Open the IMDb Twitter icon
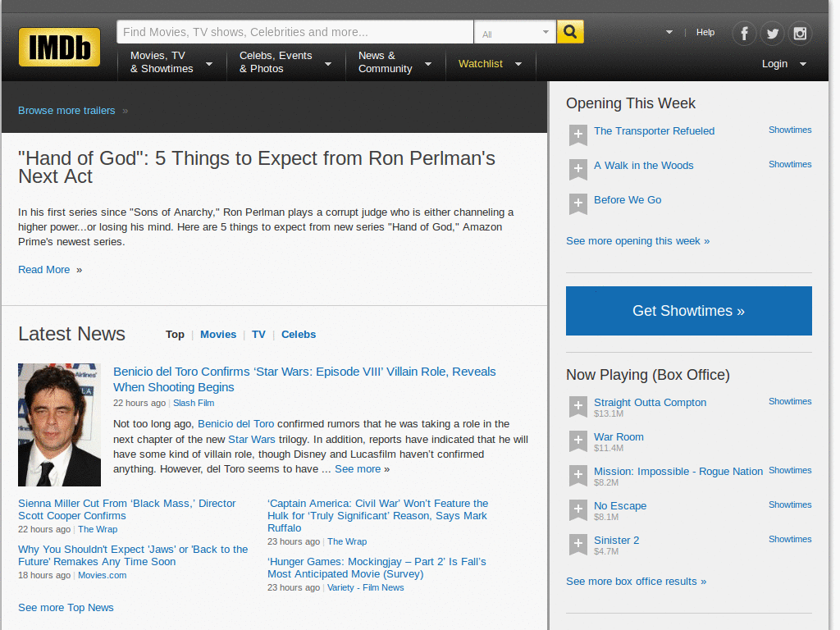The width and height of the screenshot is (840, 630). pos(772,34)
